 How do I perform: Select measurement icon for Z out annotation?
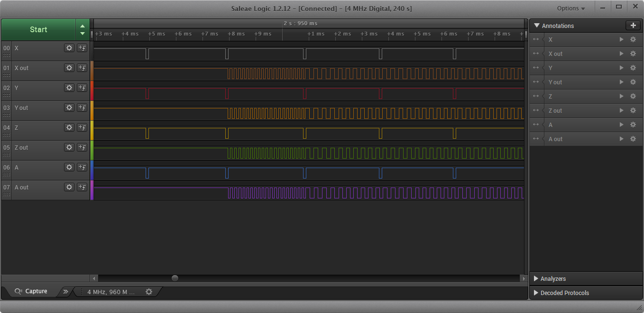[536, 111]
